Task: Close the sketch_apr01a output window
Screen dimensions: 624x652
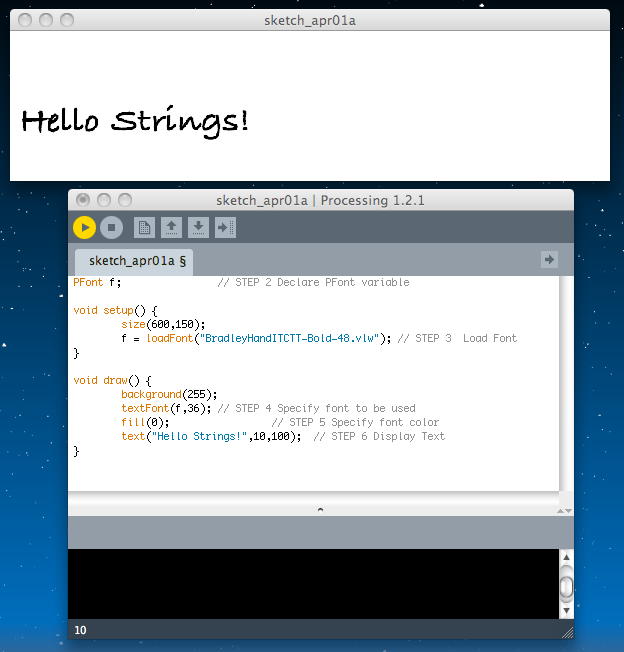Action: point(25,20)
